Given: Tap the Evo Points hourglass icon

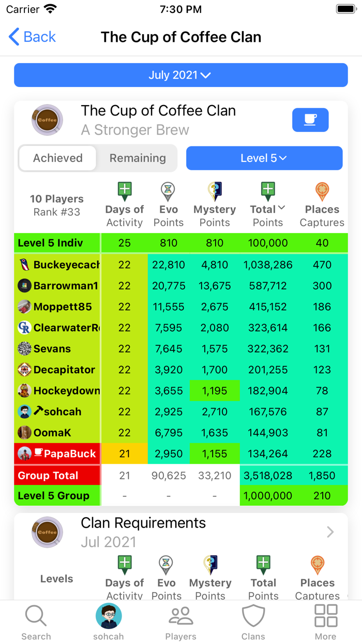Looking at the screenshot, I should coord(168,191).
